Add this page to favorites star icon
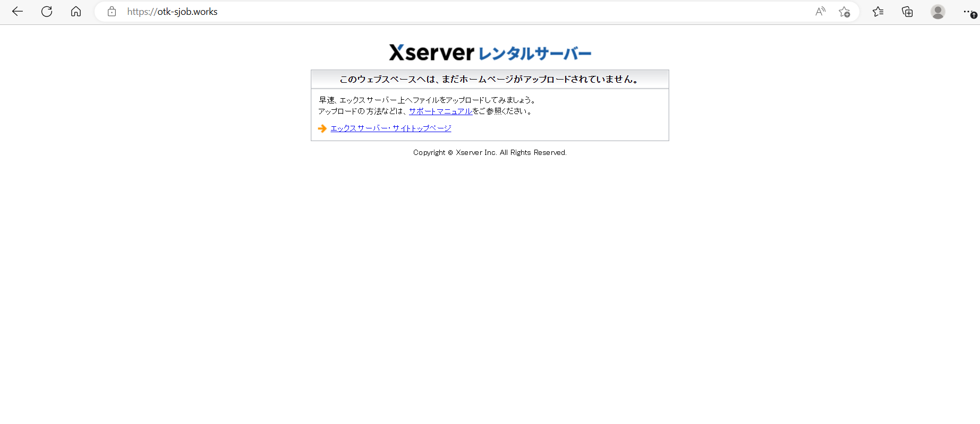 coord(844,12)
